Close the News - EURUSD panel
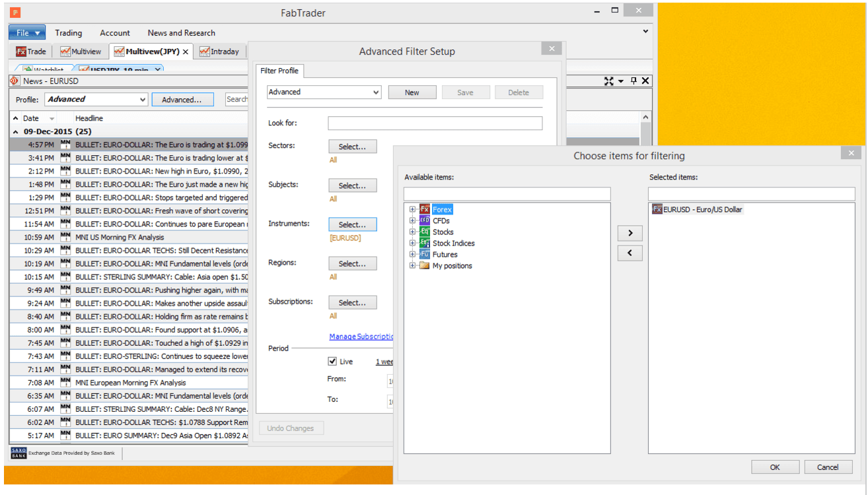The width and height of the screenshot is (868, 495). pyautogui.click(x=646, y=81)
